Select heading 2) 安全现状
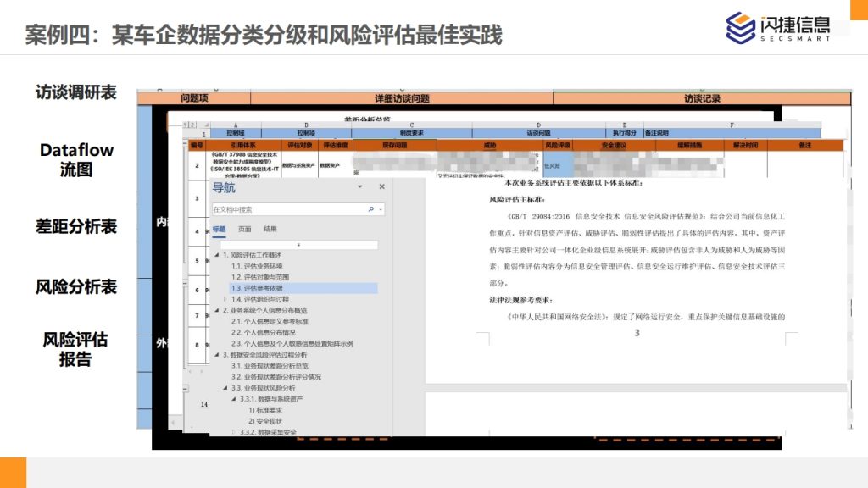This screenshot has height=488, width=868. pyautogui.click(x=265, y=421)
